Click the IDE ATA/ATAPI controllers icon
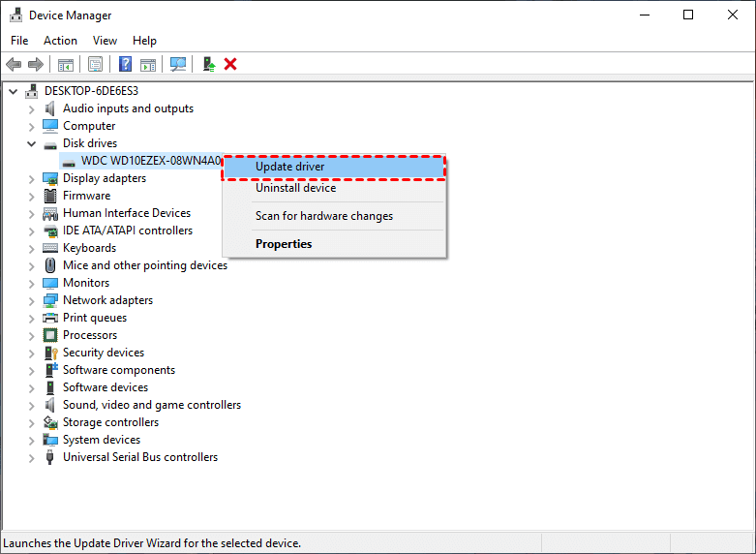The width and height of the screenshot is (756, 554). (x=50, y=231)
